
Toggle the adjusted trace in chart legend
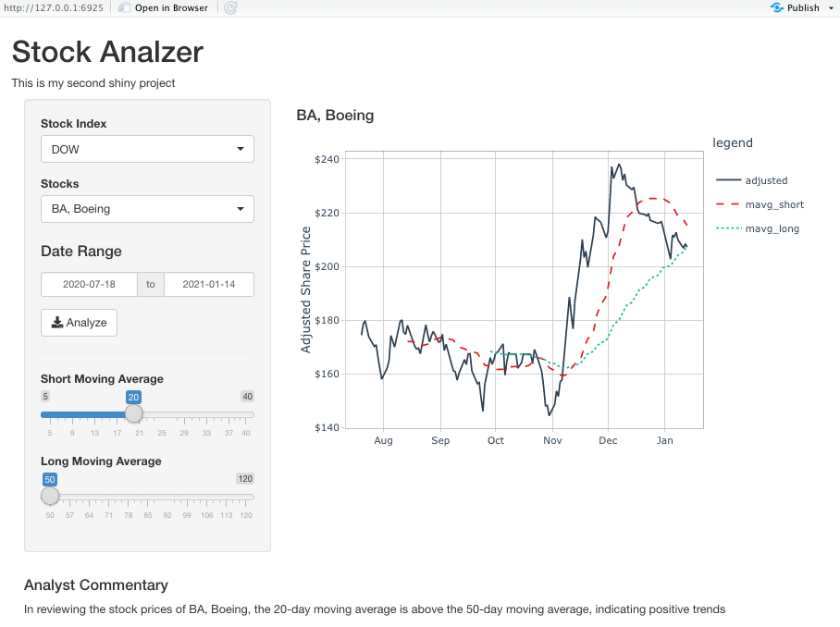pyautogui.click(x=751, y=180)
